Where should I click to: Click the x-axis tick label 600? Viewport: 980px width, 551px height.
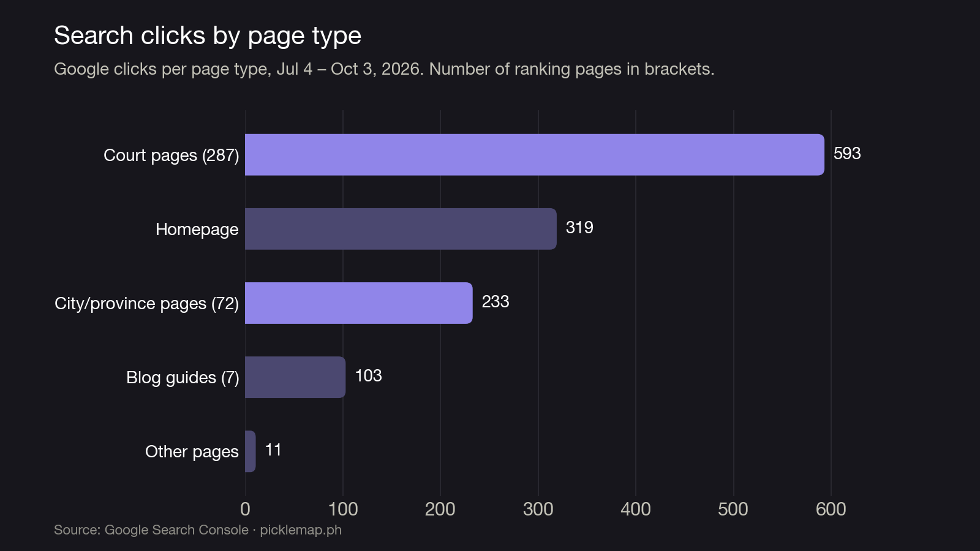tap(831, 509)
